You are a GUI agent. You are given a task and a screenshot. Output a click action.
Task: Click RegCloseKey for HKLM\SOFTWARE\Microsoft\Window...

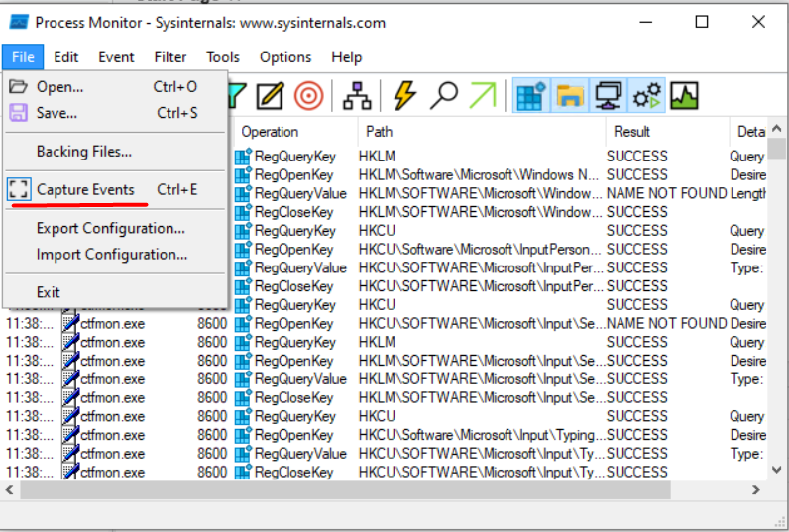point(293,212)
